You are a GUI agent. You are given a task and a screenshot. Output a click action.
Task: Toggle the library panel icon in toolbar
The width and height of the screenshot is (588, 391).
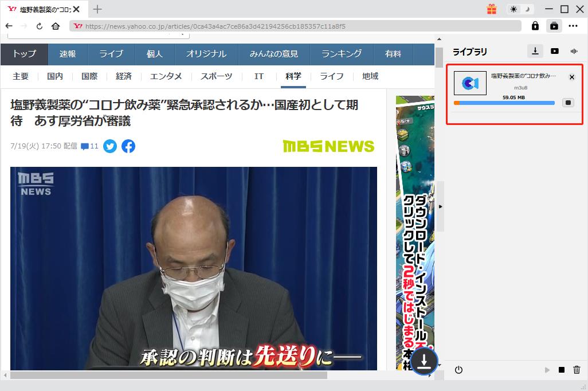coord(554,26)
